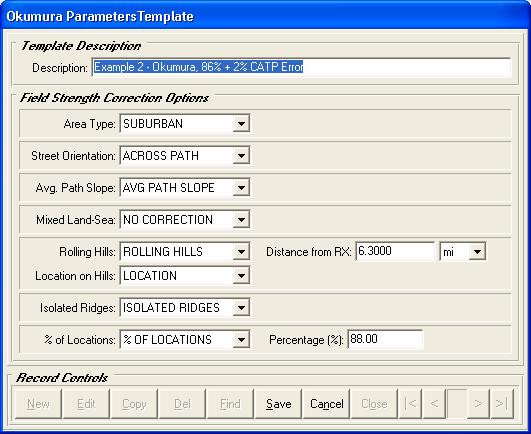
Task: Click the Copy record button
Action: tap(134, 404)
